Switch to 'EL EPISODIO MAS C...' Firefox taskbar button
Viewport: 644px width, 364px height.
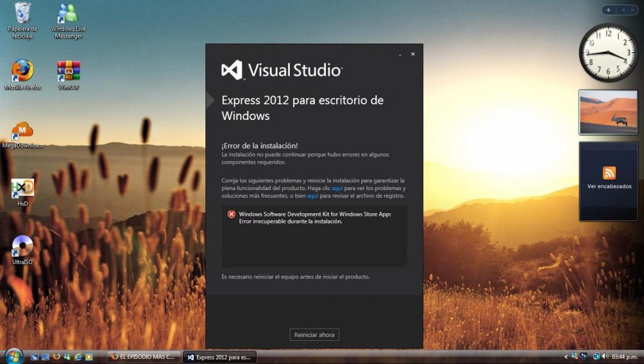point(144,357)
